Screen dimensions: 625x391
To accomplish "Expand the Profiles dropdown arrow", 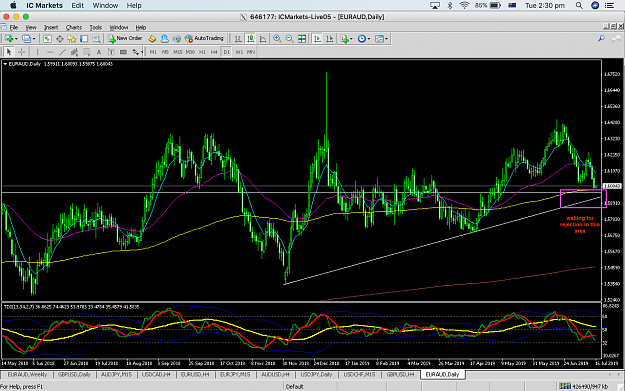I will 33,39.
